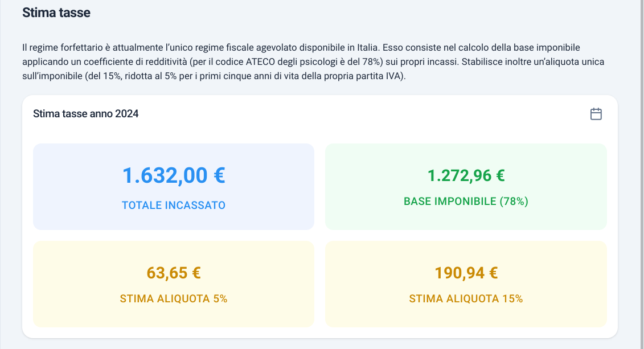Image resolution: width=644 pixels, height=349 pixels.
Task: Select the STIMA ALIQUOTA 15% label
Action: (466, 298)
